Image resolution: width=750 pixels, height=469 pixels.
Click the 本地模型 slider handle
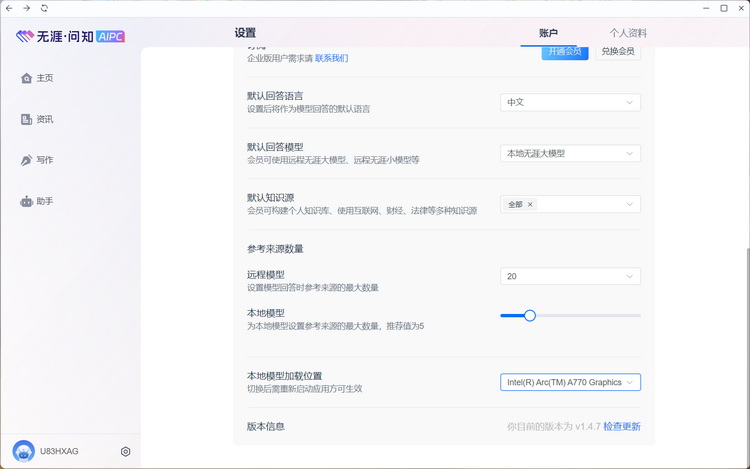point(529,316)
